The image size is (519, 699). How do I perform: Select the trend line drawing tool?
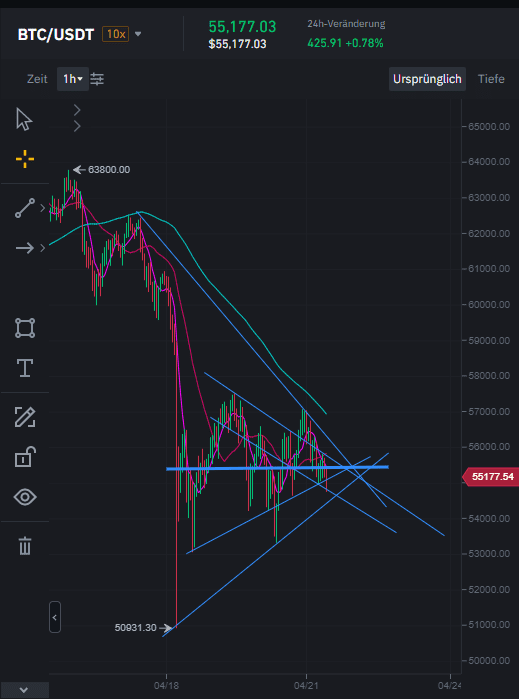coord(25,208)
